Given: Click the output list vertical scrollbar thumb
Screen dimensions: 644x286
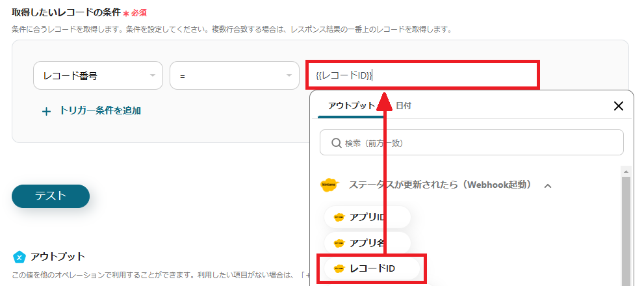Looking at the screenshot, I should coord(626,230).
